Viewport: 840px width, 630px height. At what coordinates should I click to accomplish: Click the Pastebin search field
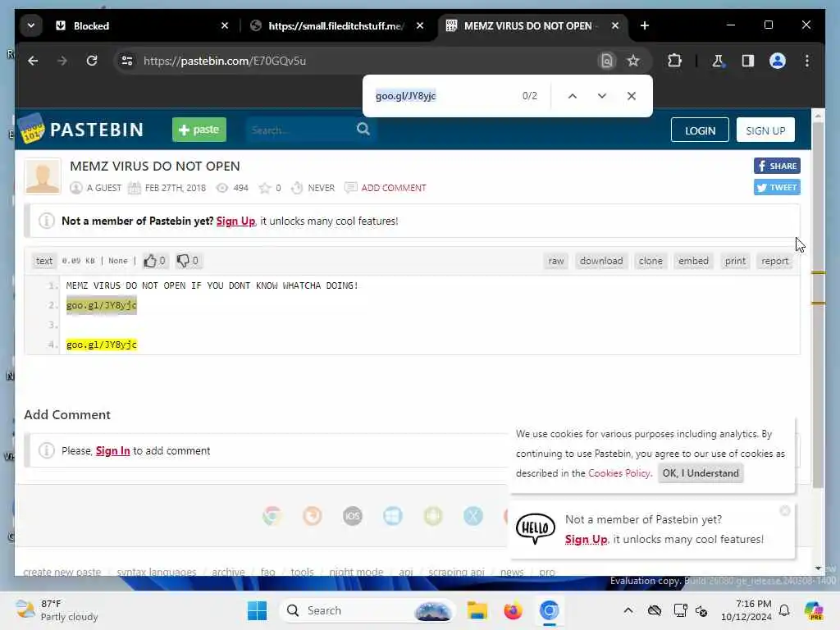point(300,130)
